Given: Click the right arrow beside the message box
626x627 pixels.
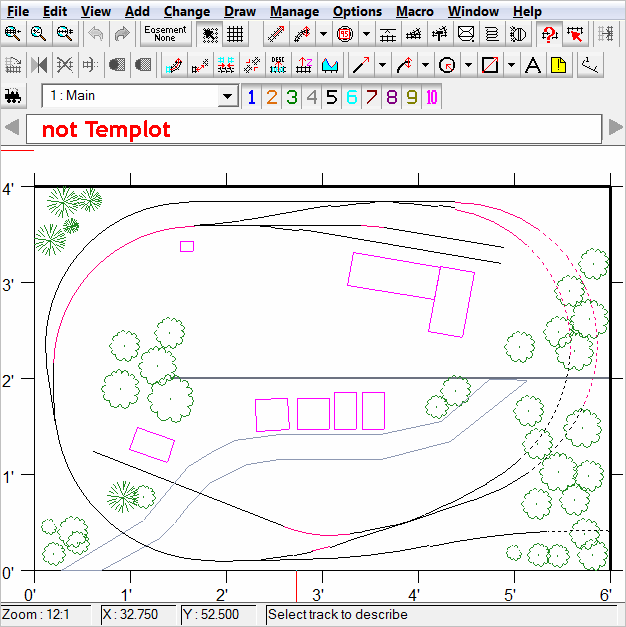Looking at the screenshot, I should point(615,128).
